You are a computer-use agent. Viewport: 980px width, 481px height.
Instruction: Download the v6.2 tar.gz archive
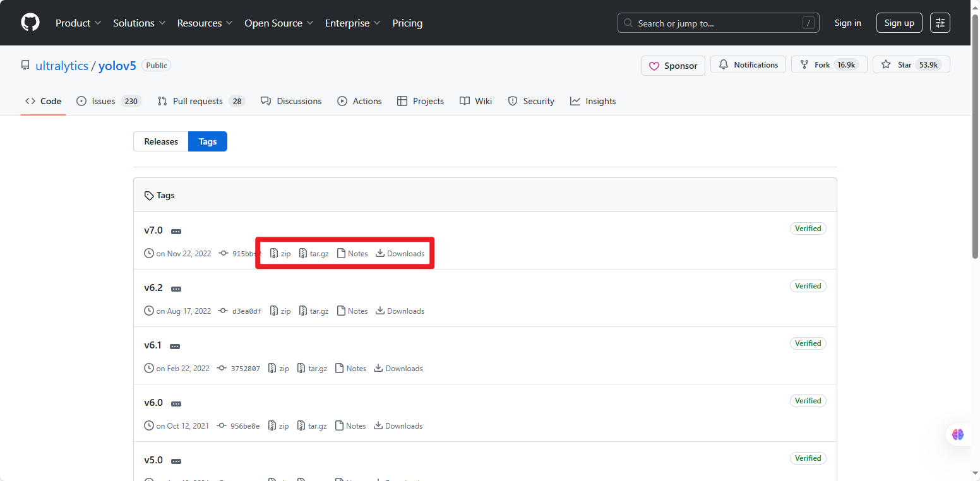[314, 311]
